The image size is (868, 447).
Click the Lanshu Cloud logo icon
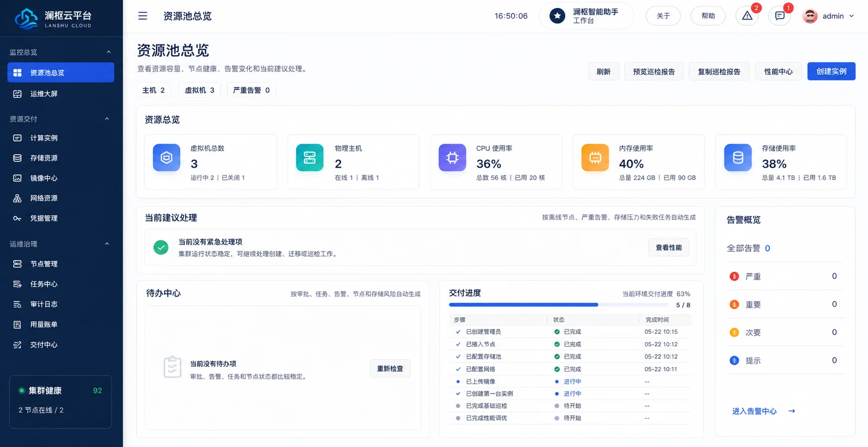tap(26, 18)
